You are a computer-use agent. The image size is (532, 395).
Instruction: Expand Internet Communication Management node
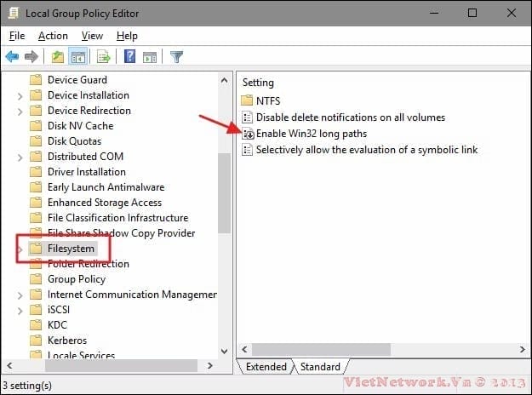click(20, 295)
